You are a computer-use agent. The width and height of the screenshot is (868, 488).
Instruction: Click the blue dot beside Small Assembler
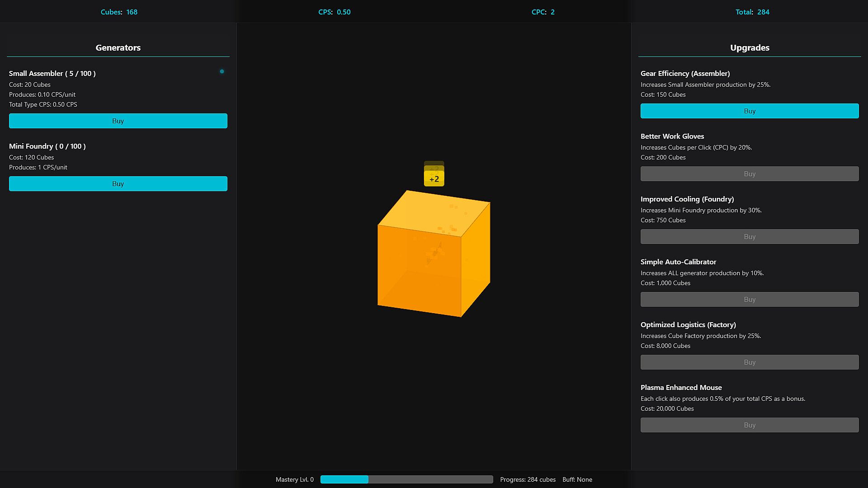point(222,71)
